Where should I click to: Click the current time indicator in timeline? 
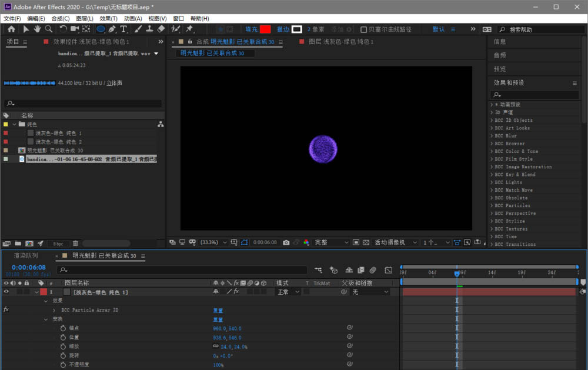[x=457, y=274]
